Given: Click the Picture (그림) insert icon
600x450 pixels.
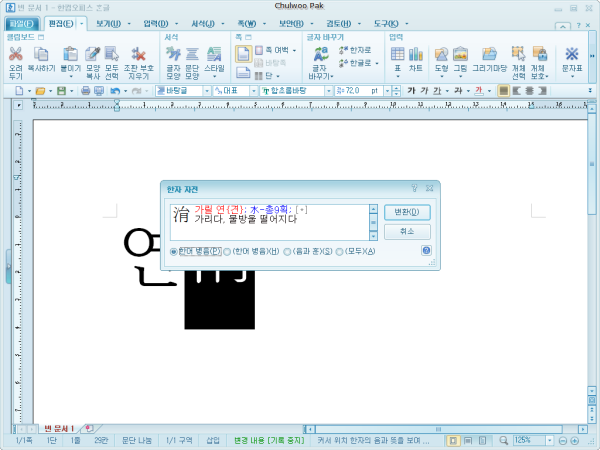Looking at the screenshot, I should click(x=460, y=54).
